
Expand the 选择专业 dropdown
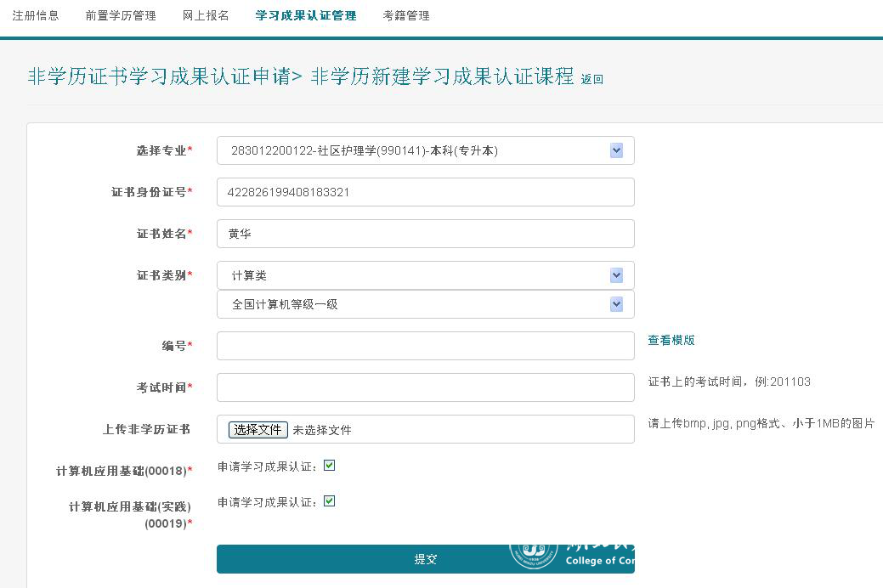point(425,150)
